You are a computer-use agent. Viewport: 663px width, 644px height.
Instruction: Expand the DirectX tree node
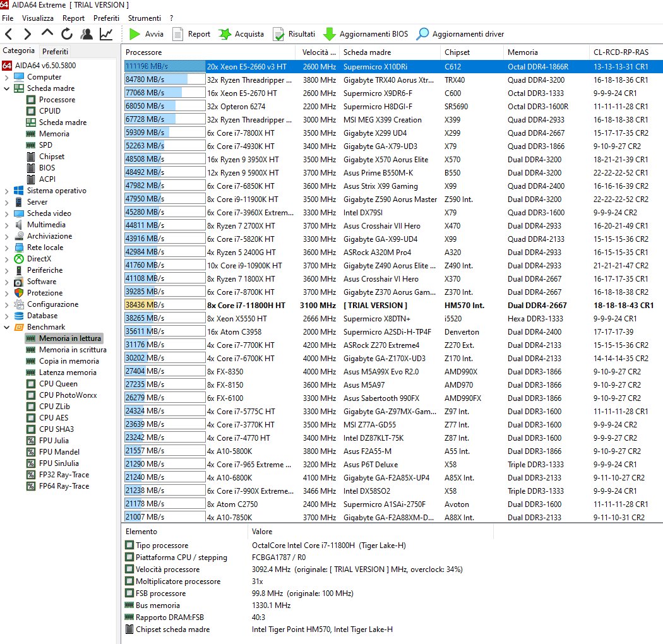(x=6, y=259)
